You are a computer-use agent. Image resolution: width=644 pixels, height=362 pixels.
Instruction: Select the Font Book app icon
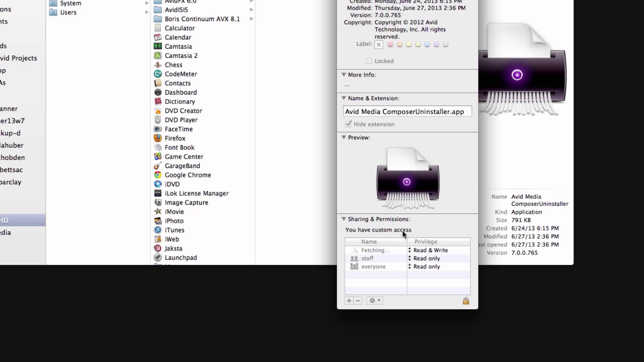coord(158,147)
